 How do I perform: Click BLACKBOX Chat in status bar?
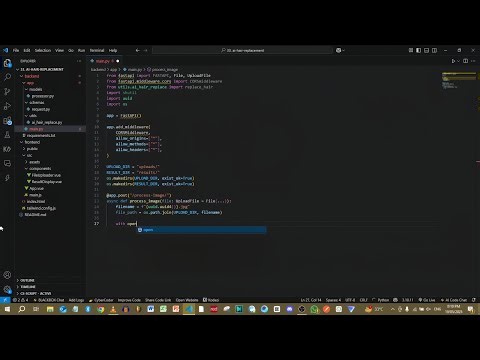[x=49, y=300]
